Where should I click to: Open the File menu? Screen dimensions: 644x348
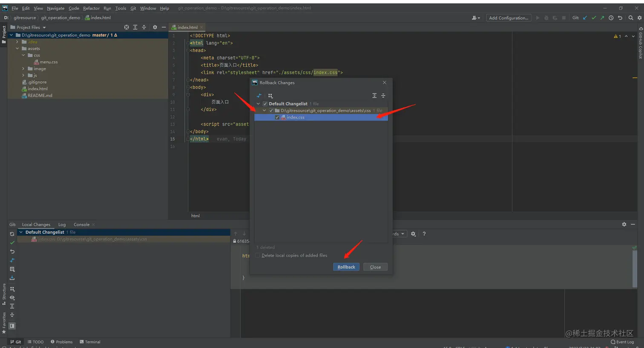(15, 8)
